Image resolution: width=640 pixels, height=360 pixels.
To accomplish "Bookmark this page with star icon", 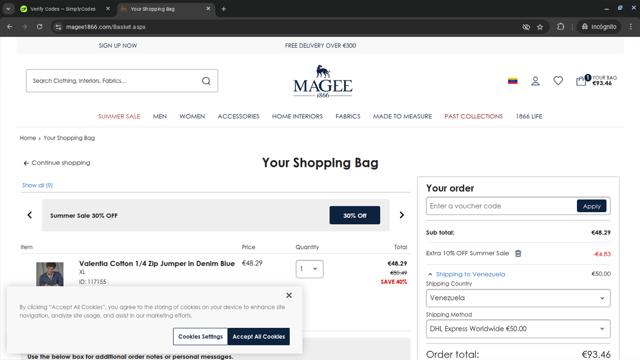I will [540, 27].
